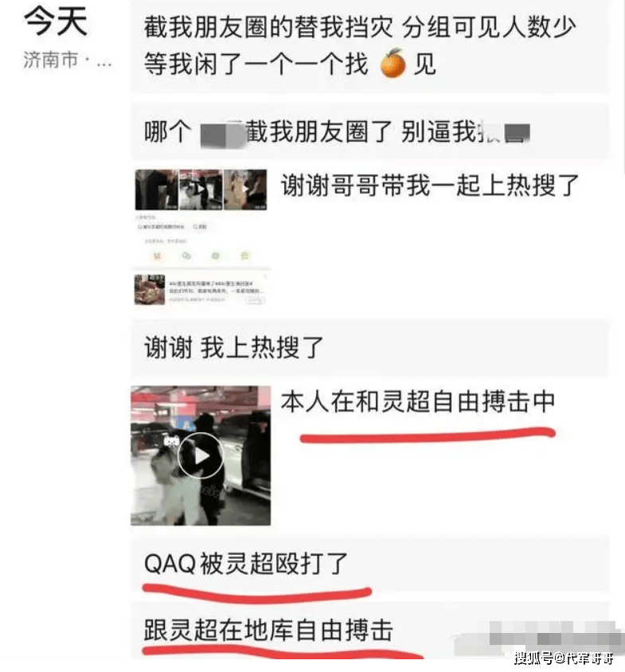
Task: Click the '搜狐号@代军哥哥' watermark
Action: [x=563, y=658]
